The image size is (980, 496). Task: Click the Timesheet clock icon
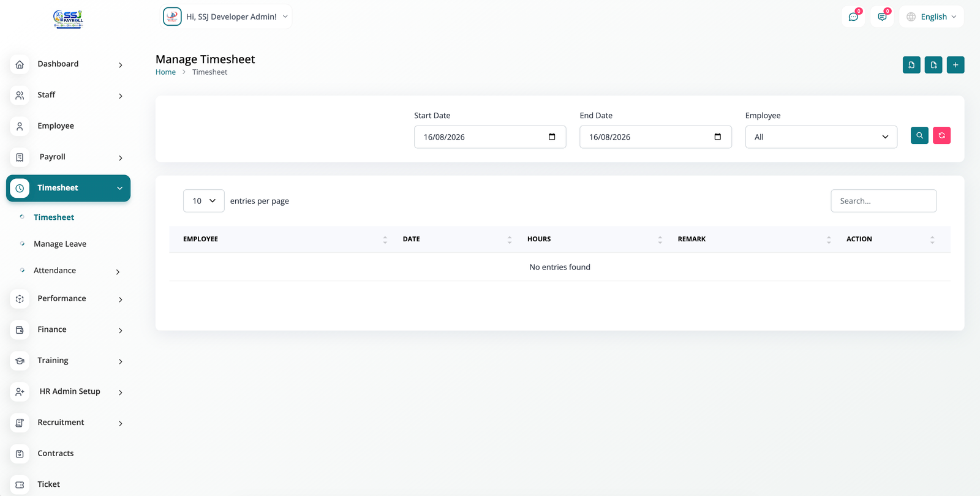click(20, 188)
